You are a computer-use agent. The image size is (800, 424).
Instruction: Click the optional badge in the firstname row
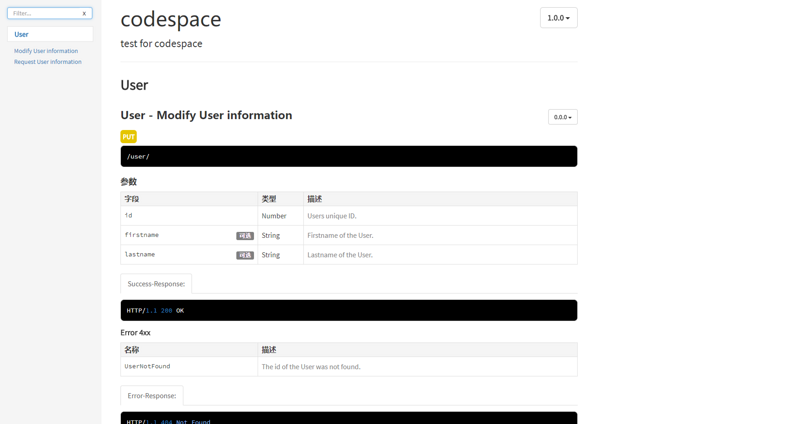pos(245,236)
